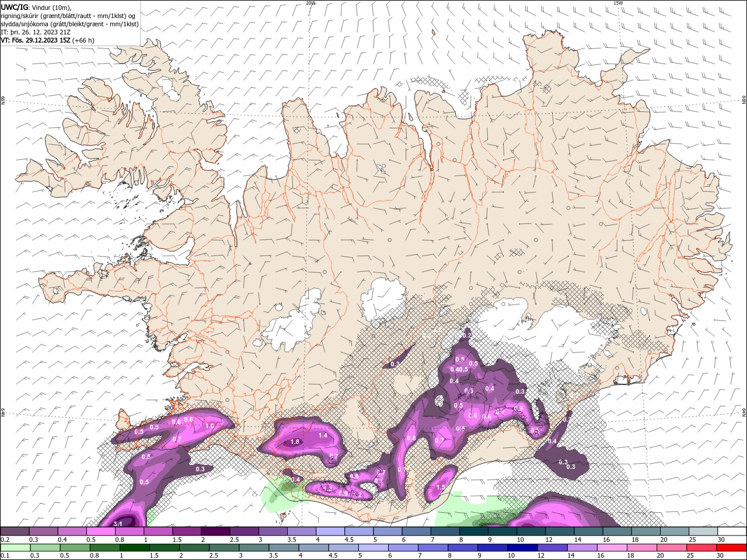Viewport: 747px width, 560px height.
Task: Pick bottom-row green swatch between 0.5 and 0.8
Action: (75, 548)
